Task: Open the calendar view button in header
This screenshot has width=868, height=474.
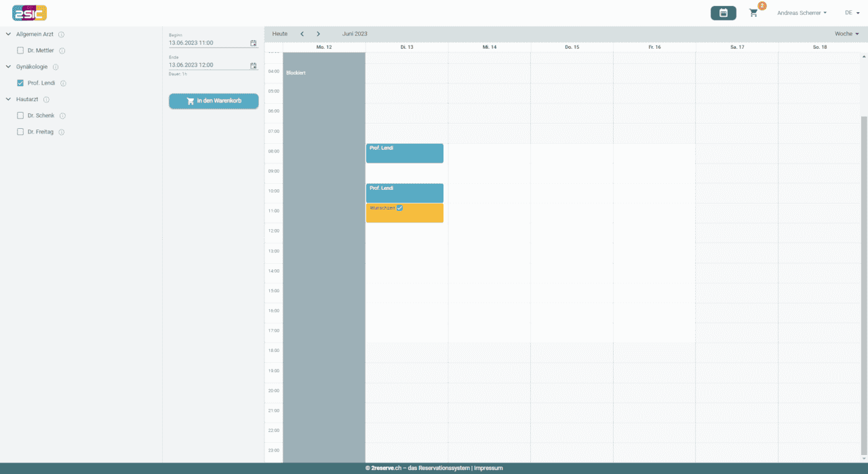Action: point(723,13)
